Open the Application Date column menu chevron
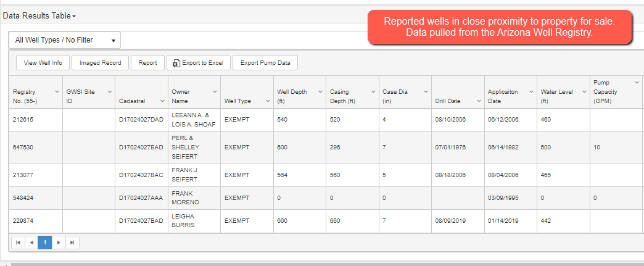The image size is (644, 266). (x=532, y=92)
